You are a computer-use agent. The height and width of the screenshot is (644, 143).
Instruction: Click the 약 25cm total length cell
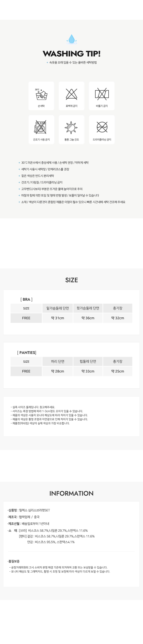click(118, 371)
